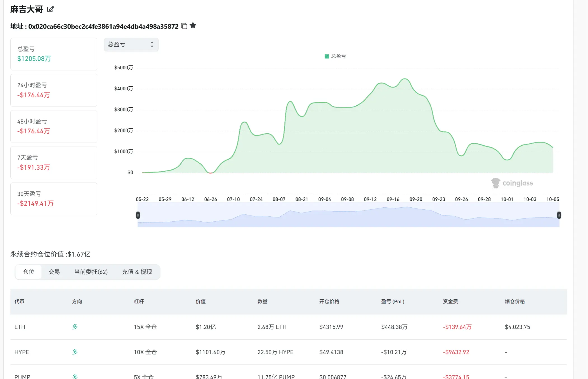
Task: Click the 总盈亏 summary card
Action: point(54,54)
